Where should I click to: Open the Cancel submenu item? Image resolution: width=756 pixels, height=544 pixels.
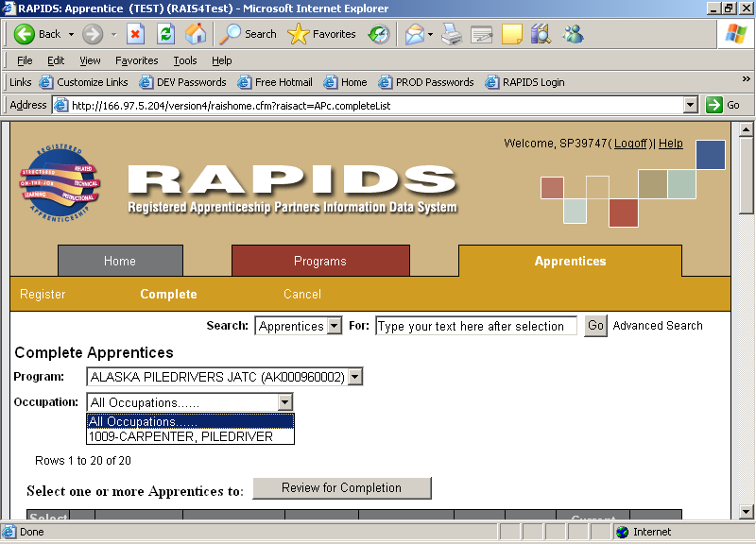302,294
